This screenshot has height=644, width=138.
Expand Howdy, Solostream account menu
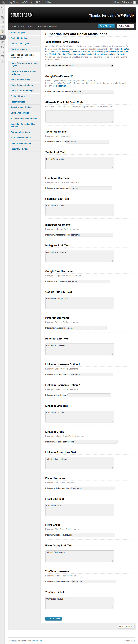tap(125, 2)
